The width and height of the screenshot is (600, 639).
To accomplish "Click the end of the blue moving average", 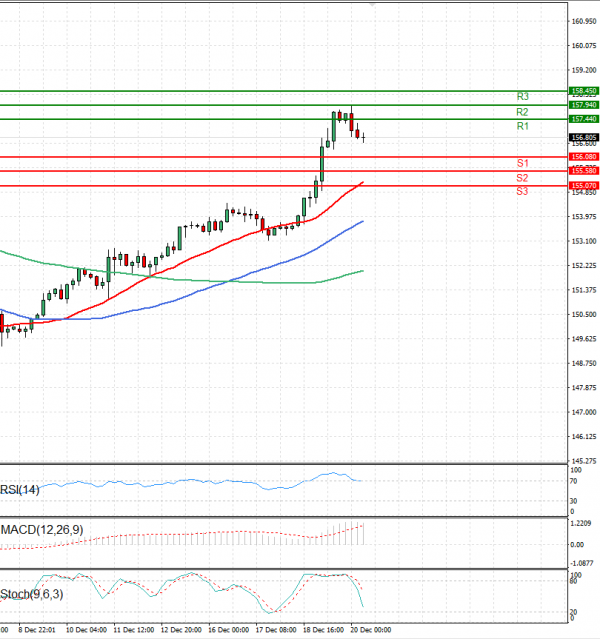I will 362,221.
